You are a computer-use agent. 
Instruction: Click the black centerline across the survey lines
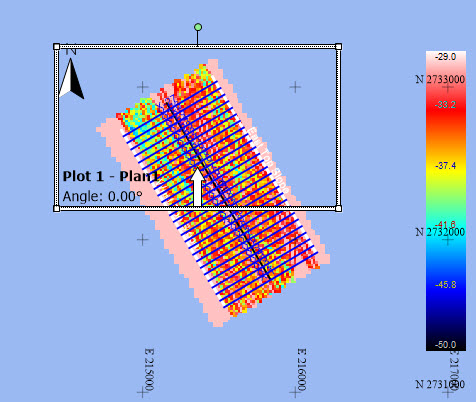pos(218,190)
